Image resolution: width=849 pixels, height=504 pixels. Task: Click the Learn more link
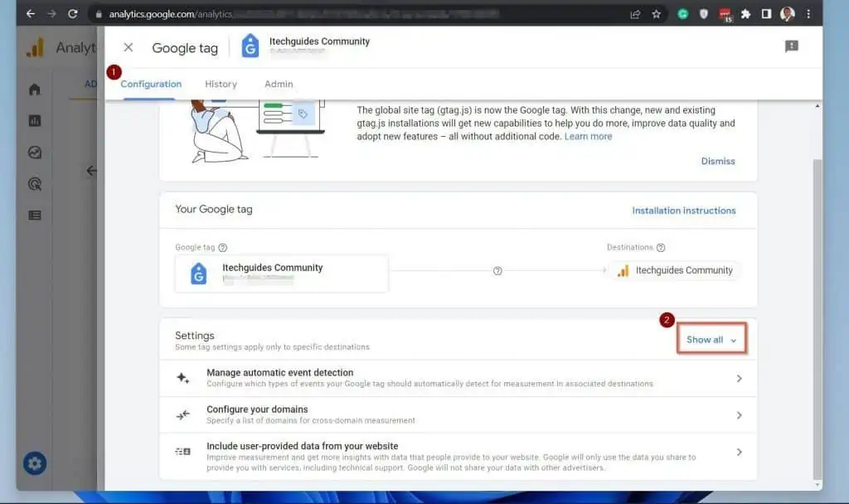pyautogui.click(x=588, y=137)
